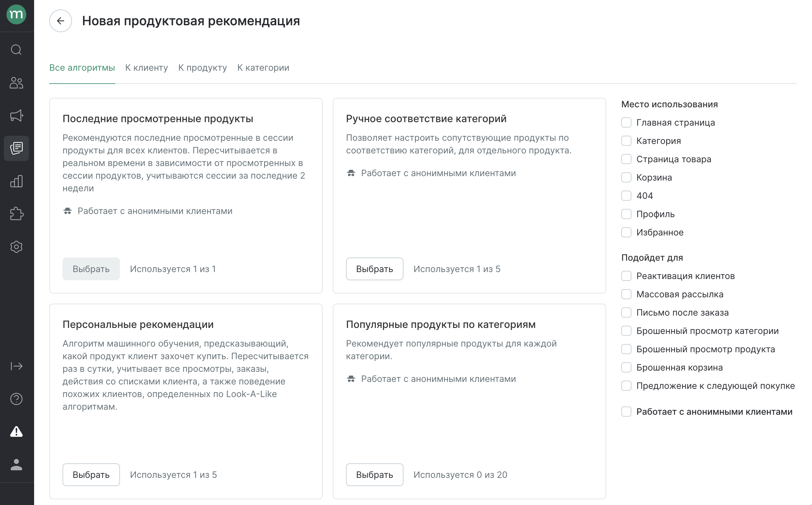The image size is (812, 505).
Task: Enable «Брошенная корзина» filter
Action: pos(626,367)
